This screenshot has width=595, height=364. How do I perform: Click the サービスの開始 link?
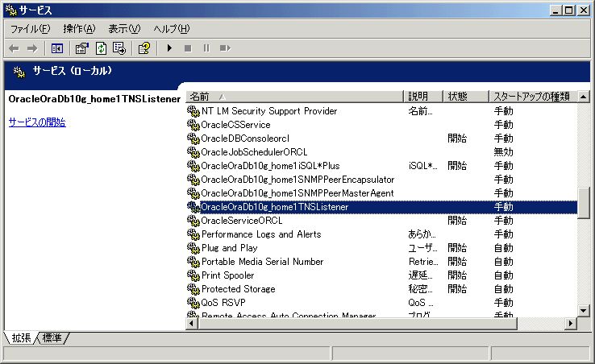click(37, 122)
